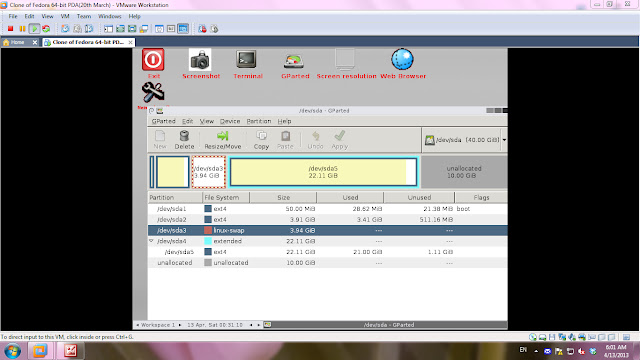Collapse the /dev/sda4 extended partition tree
This screenshot has width=640, height=360.
pyautogui.click(x=151, y=241)
